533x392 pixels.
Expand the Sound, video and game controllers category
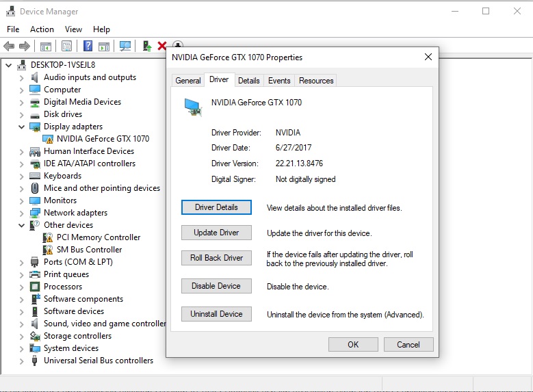coord(21,324)
